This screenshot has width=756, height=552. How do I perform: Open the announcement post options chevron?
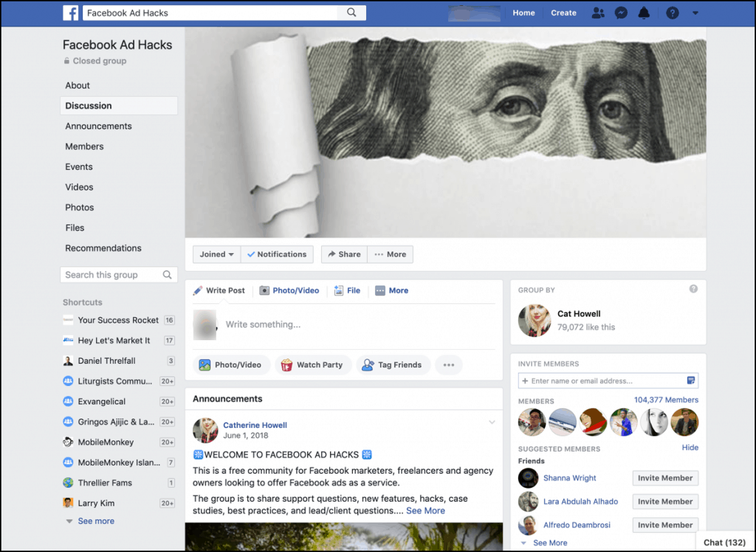492,422
